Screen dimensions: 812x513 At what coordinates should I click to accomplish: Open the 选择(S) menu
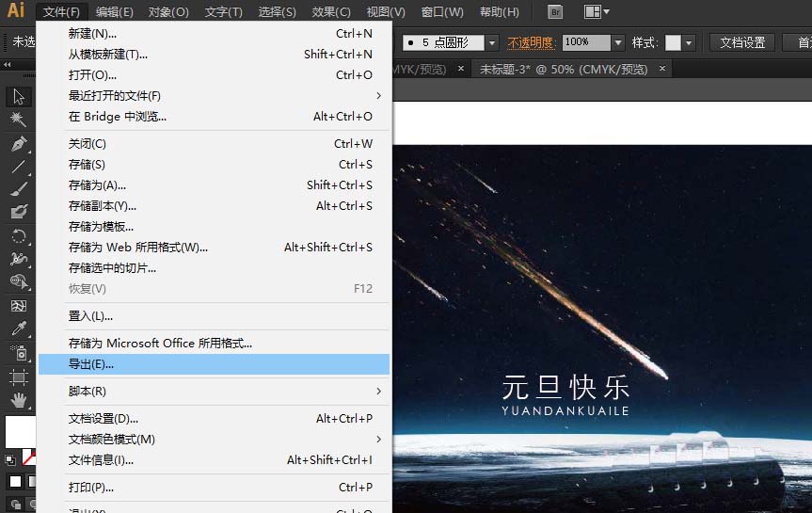pyautogui.click(x=277, y=11)
